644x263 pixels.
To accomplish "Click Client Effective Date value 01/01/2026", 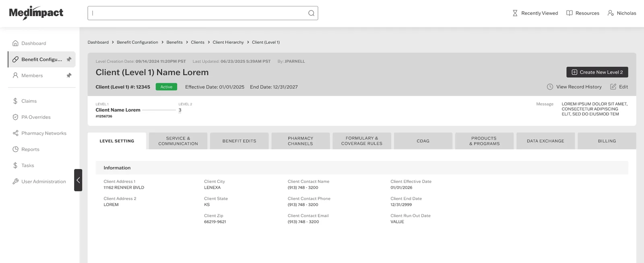I will pyautogui.click(x=401, y=187).
